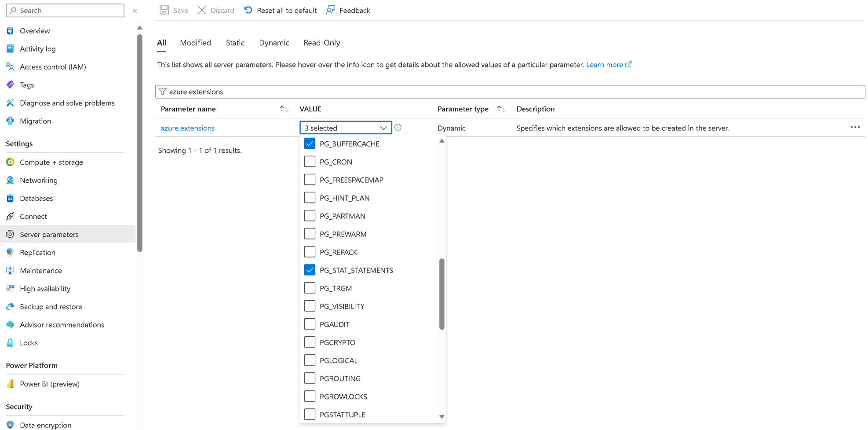The width and height of the screenshot is (868, 430).
Task: Switch to the Read-Only tab
Action: tap(322, 43)
